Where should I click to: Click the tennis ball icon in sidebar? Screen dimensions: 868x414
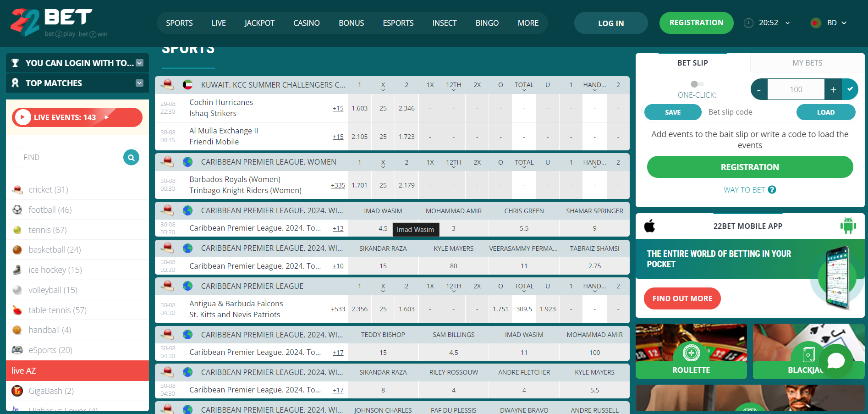coord(17,230)
